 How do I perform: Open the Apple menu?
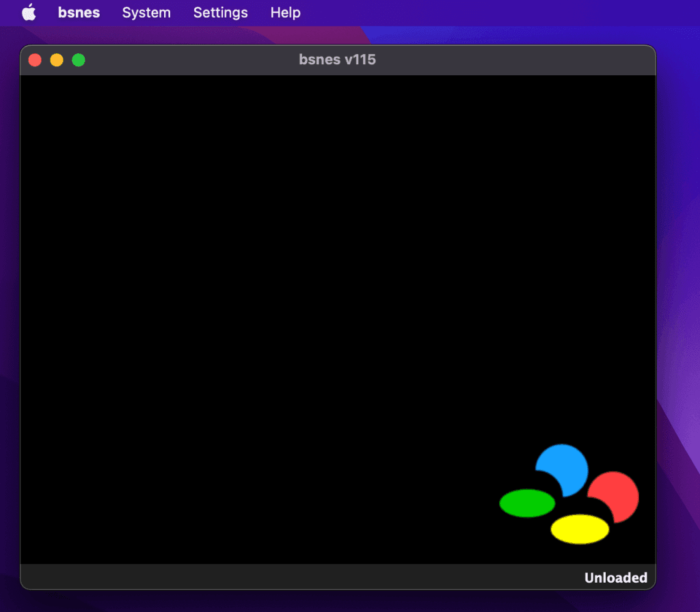[x=29, y=12]
